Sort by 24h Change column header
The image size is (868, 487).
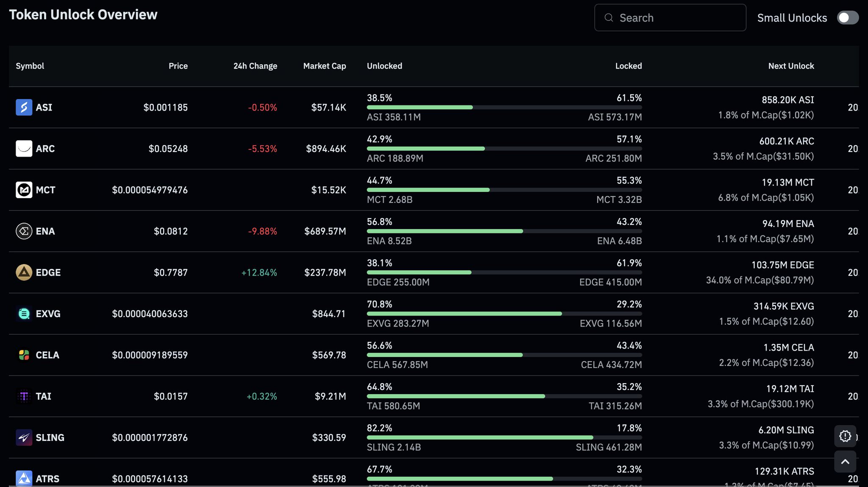[255, 66]
